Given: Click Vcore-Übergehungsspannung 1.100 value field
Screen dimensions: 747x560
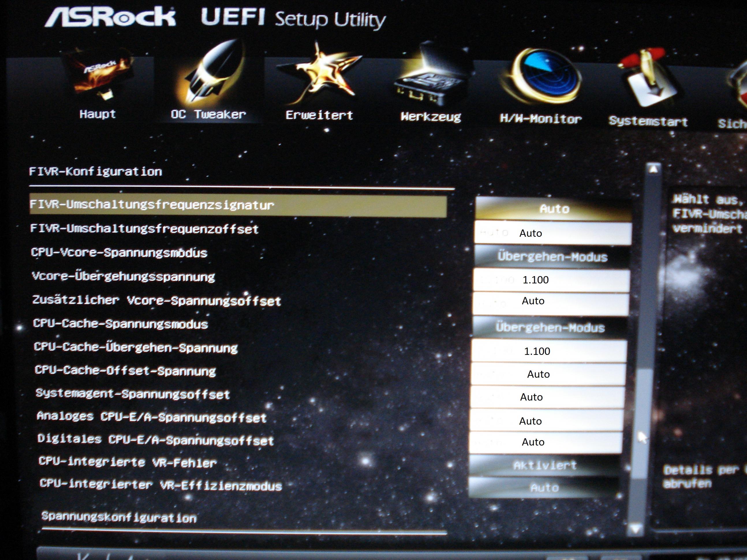Looking at the screenshot, I should [551, 280].
